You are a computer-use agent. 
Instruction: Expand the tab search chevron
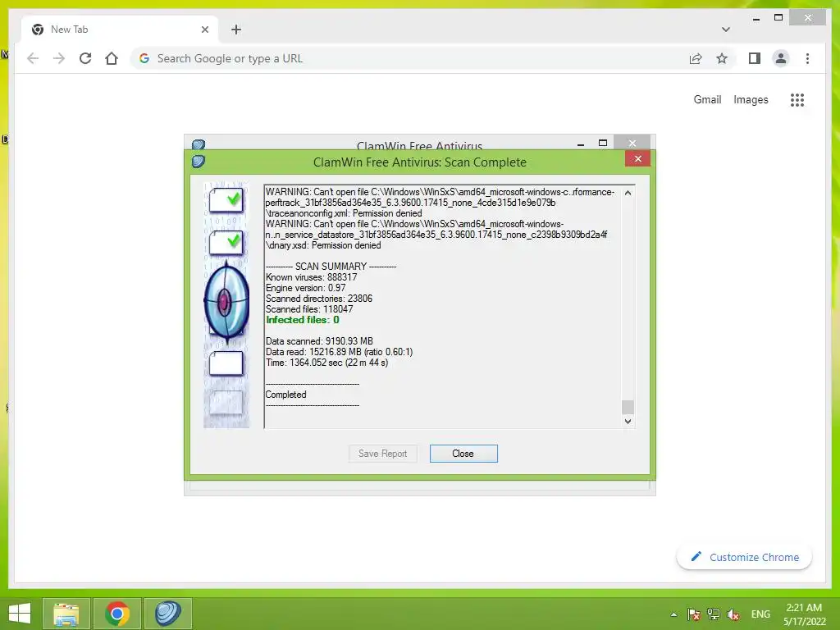[x=726, y=30]
